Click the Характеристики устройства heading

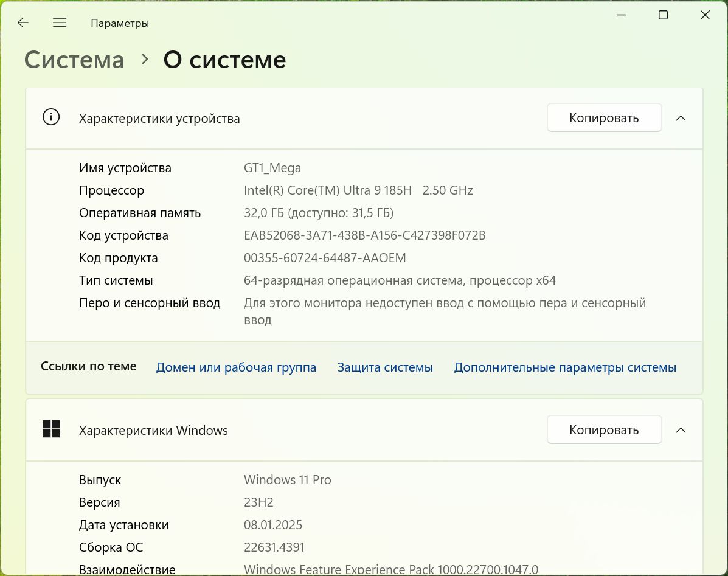pyautogui.click(x=159, y=119)
